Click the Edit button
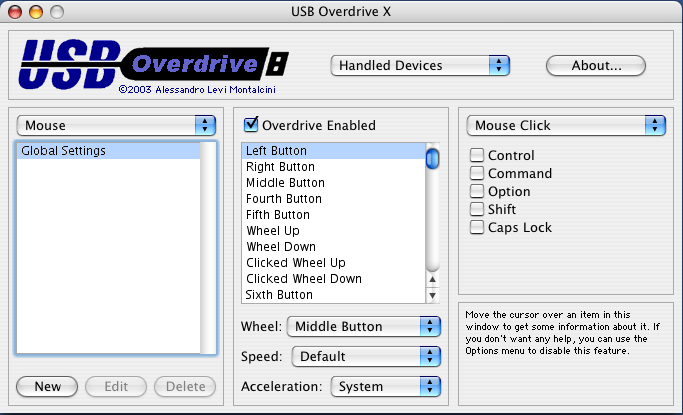This screenshot has height=415, width=683. tap(116, 387)
